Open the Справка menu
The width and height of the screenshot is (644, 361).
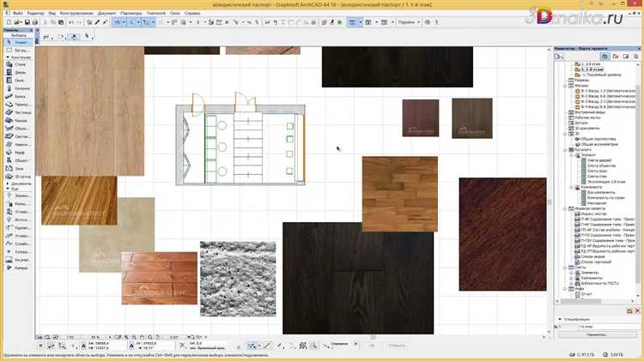[x=192, y=13]
